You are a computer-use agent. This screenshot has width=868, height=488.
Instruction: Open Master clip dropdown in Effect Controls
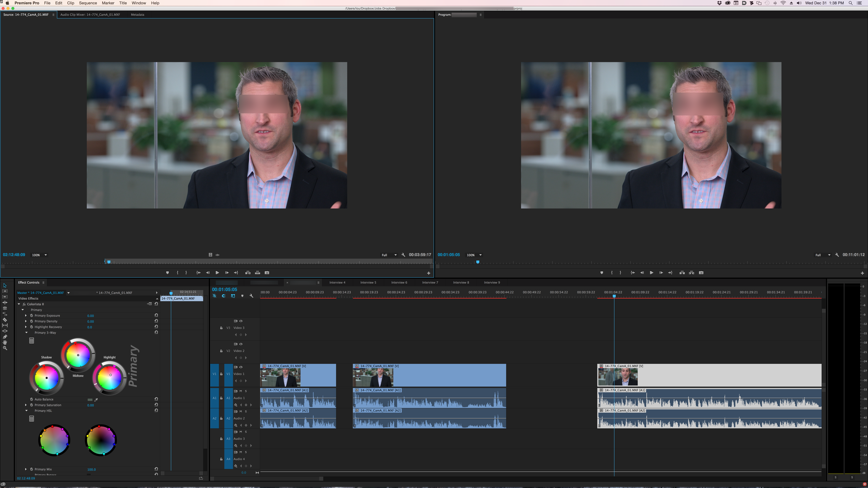pos(68,293)
